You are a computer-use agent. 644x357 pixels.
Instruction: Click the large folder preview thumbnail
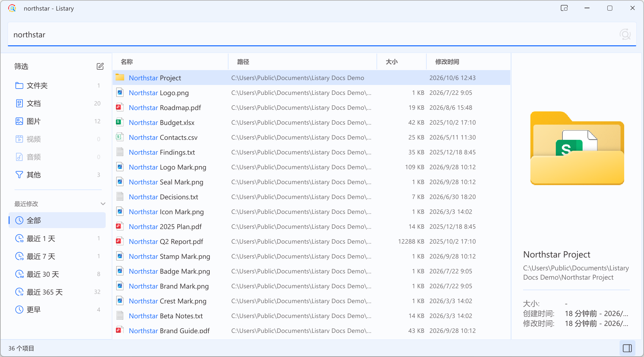point(577,148)
